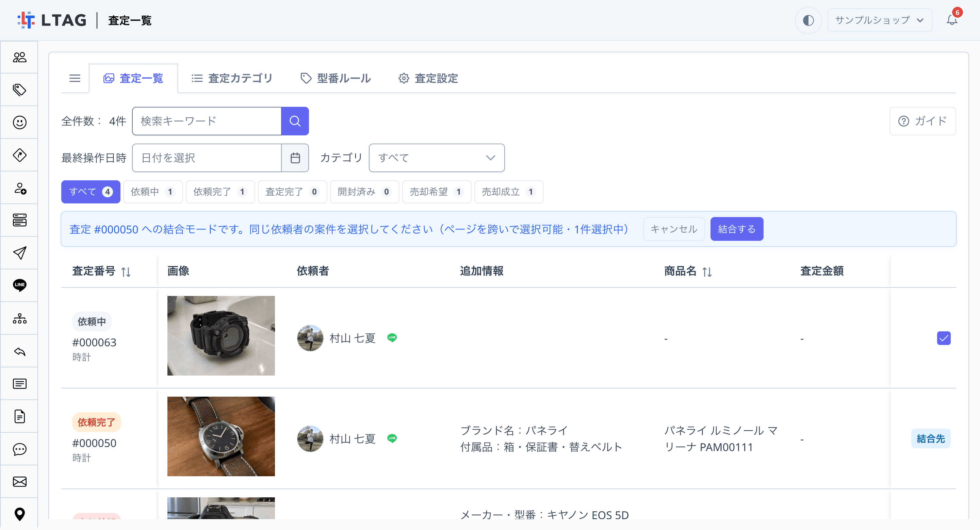Open the calendar date picker icon
Image resolution: width=980 pixels, height=530 pixels.
(295, 158)
